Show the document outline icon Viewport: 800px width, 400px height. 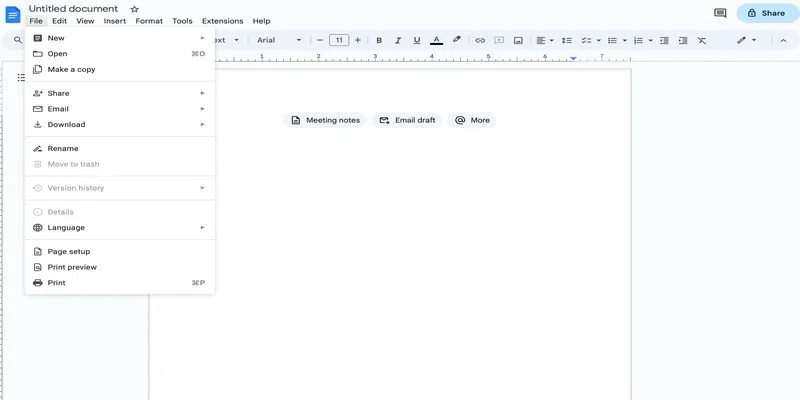pyautogui.click(x=20, y=78)
